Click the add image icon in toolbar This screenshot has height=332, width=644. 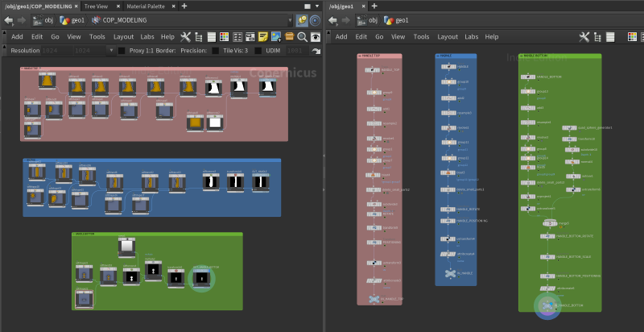click(x=275, y=36)
